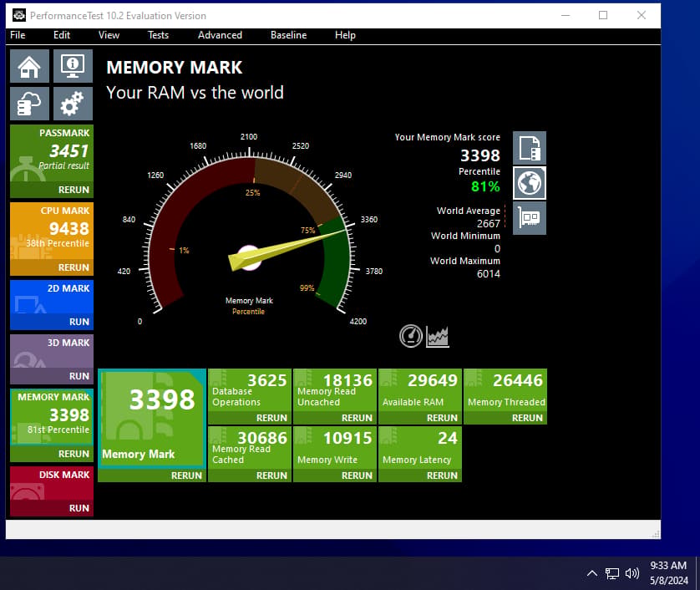Select the Memory Threaded 26446 tile
The width and height of the screenshot is (700, 590).
(x=505, y=390)
